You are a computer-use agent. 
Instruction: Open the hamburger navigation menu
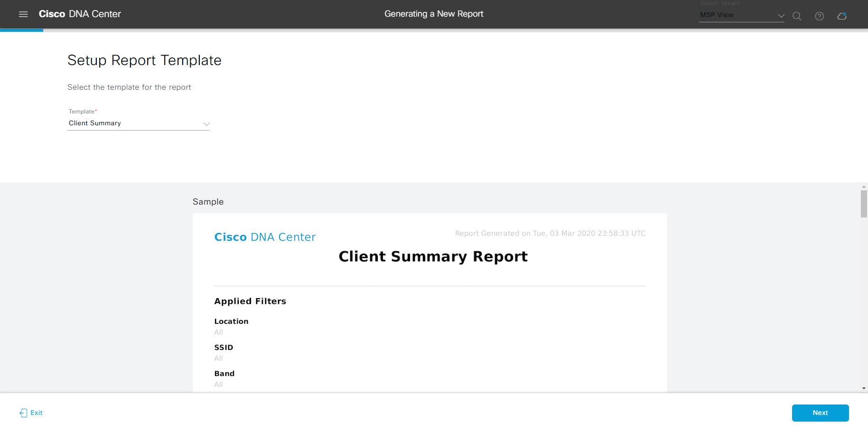click(23, 14)
